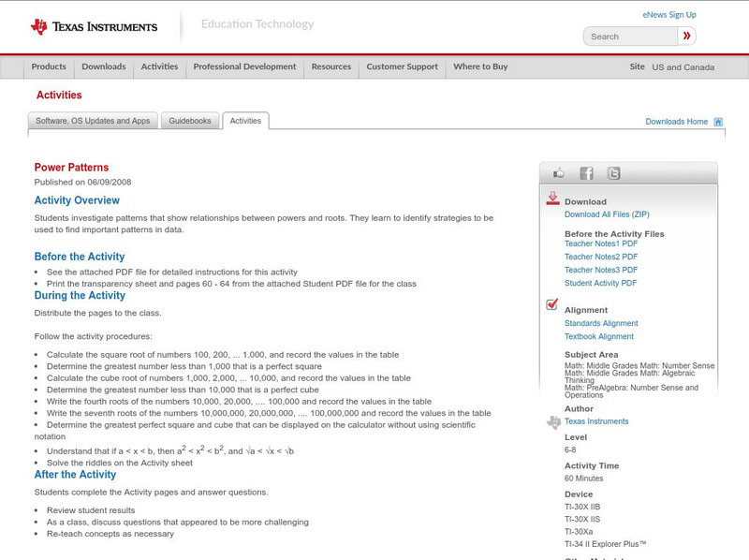Click Re-teach concepts as necessary bullet
749x560 pixels.
point(110,534)
